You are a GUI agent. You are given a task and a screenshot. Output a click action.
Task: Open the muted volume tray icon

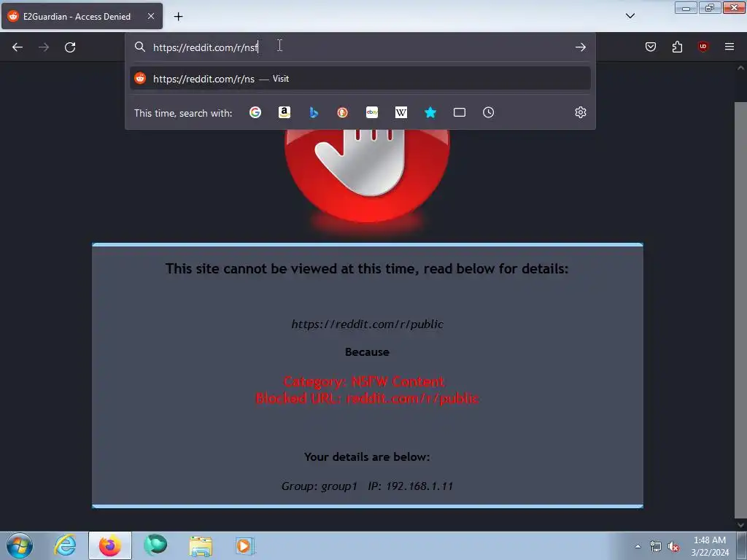673,547
